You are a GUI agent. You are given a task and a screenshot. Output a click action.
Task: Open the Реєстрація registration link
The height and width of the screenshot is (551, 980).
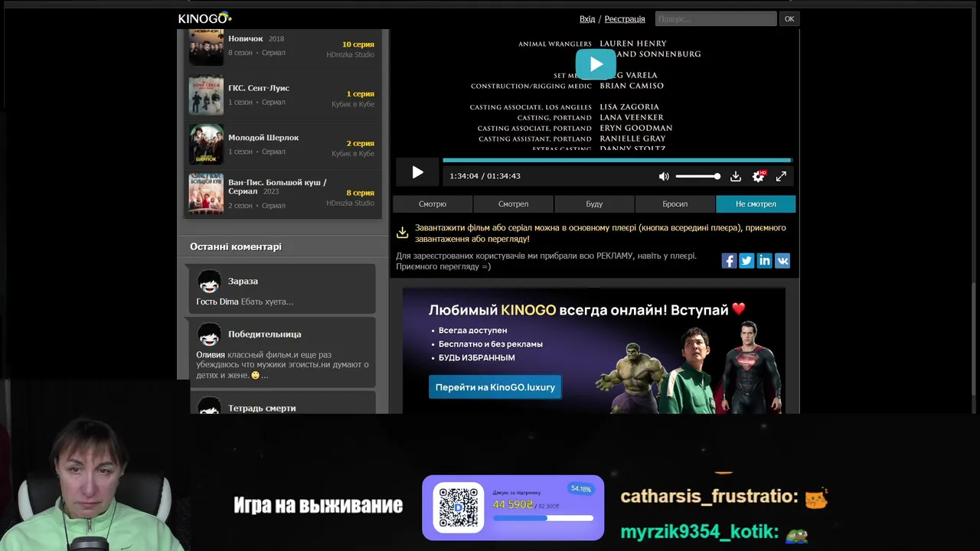point(625,18)
